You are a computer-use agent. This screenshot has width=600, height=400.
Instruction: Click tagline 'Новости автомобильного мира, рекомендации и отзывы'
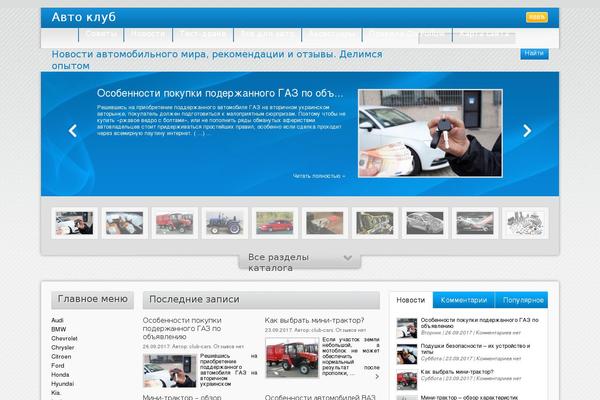[x=217, y=60]
